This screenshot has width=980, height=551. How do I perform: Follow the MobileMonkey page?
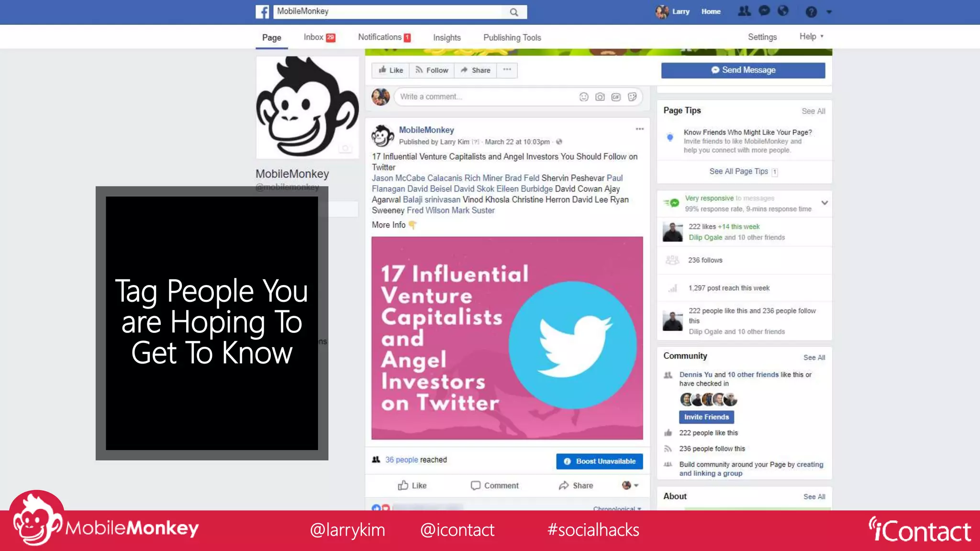(432, 70)
